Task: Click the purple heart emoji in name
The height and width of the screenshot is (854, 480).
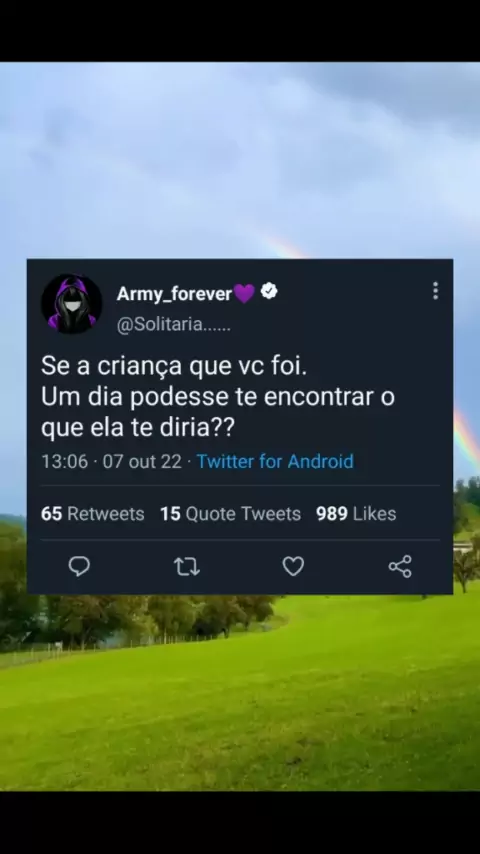Action: point(245,294)
